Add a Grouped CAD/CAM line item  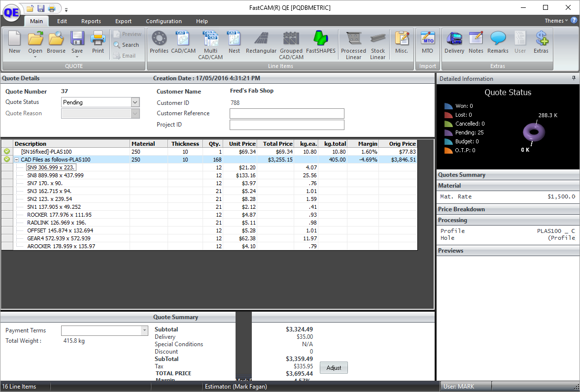click(291, 45)
